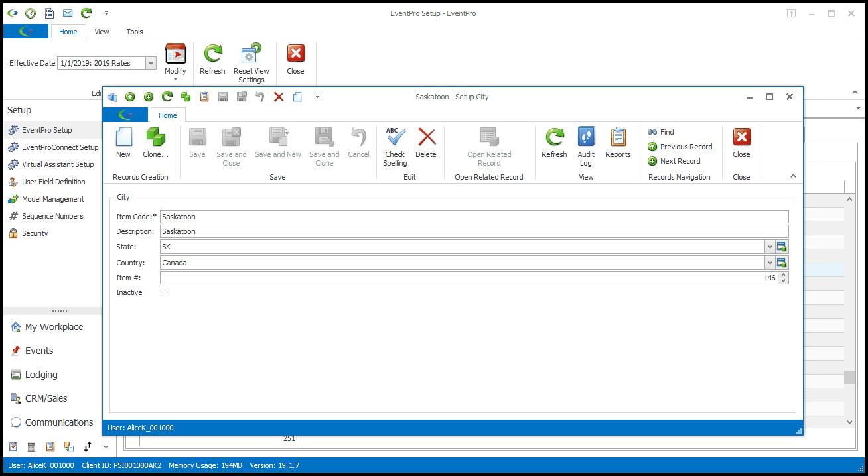The width and height of the screenshot is (868, 476).
Task: Click Reset View Settings in main ribbon
Action: (252, 64)
